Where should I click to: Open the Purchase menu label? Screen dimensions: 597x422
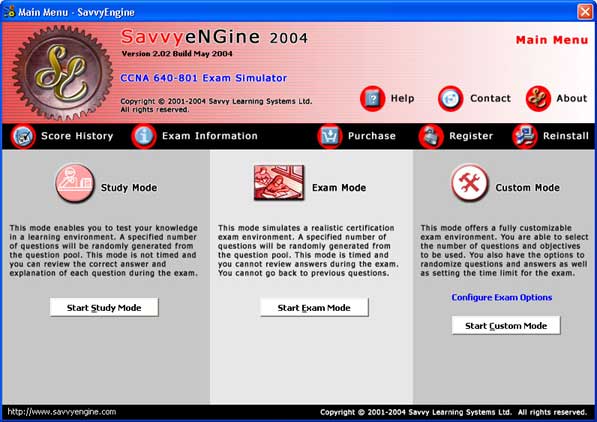click(372, 136)
